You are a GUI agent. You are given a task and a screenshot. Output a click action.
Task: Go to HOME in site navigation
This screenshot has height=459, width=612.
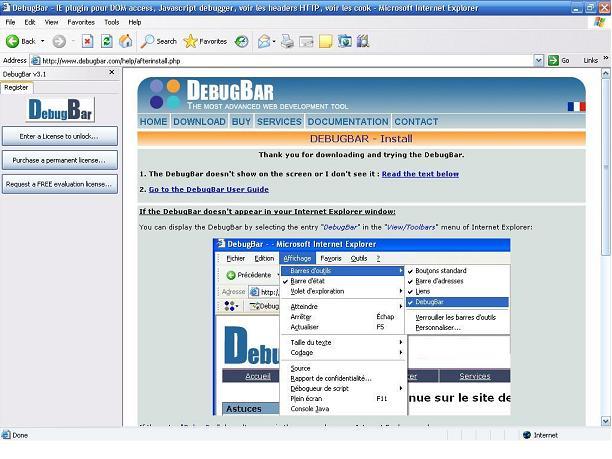point(153,122)
